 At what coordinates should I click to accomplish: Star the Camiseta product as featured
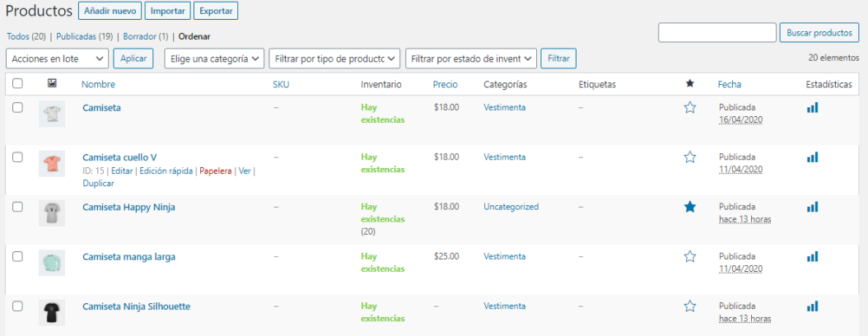pyautogui.click(x=690, y=107)
